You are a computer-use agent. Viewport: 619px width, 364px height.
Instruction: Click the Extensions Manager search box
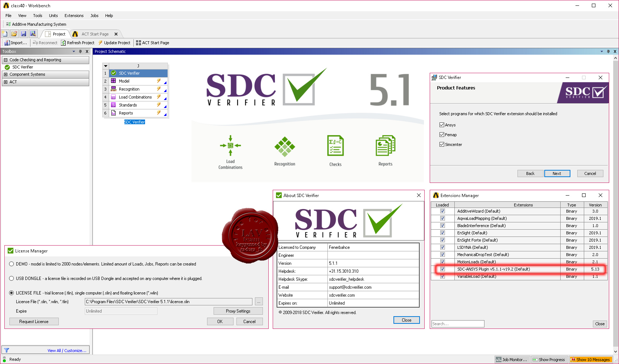(x=458, y=324)
